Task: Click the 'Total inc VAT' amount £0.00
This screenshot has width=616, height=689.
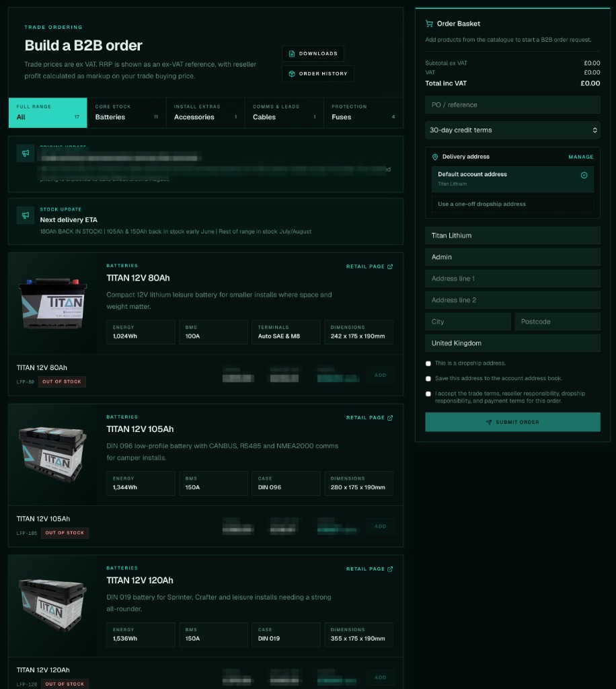Action: 590,83
